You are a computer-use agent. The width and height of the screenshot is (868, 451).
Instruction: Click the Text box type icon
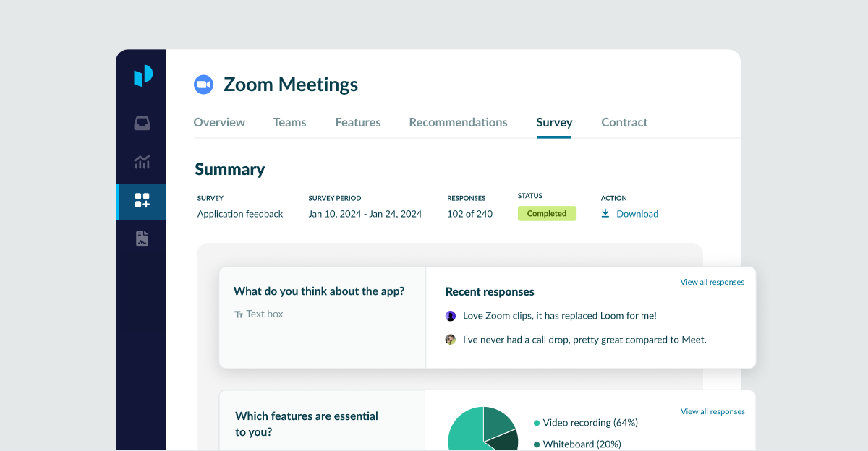(239, 314)
